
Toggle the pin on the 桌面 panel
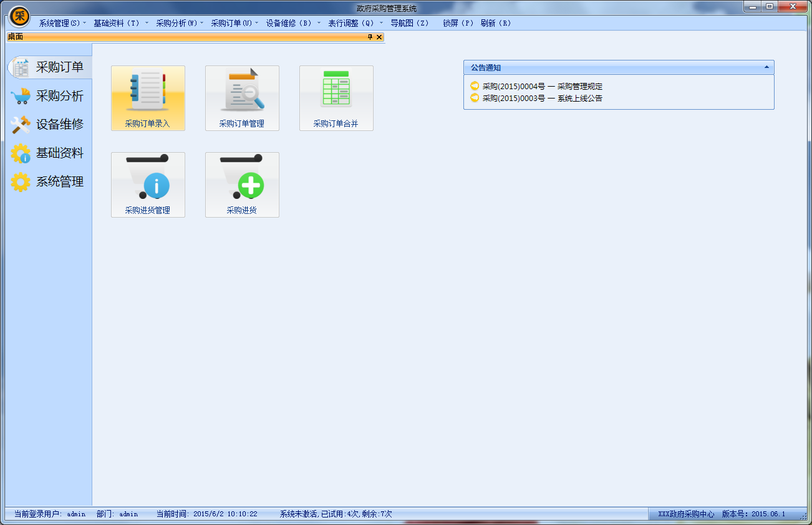370,37
